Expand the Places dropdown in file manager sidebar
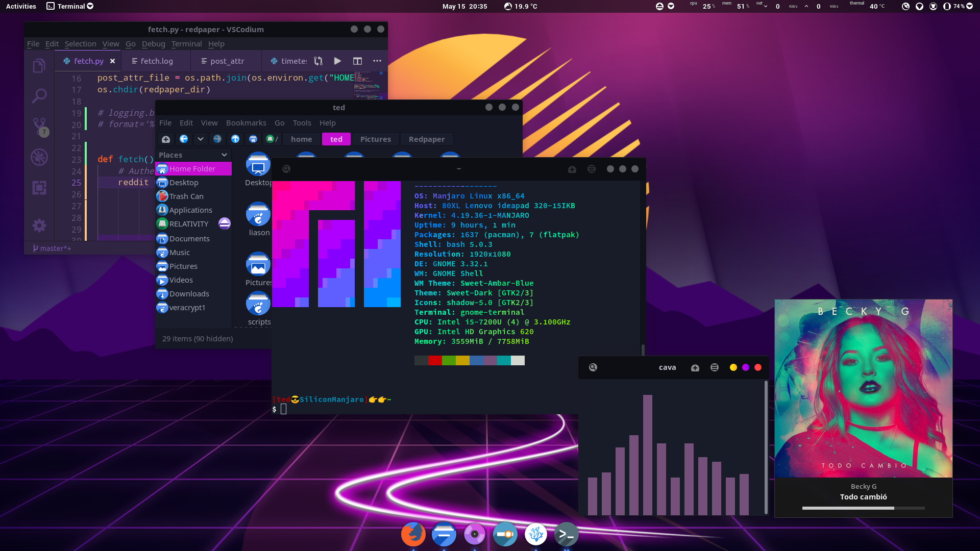The height and width of the screenshot is (551, 980). [224, 155]
